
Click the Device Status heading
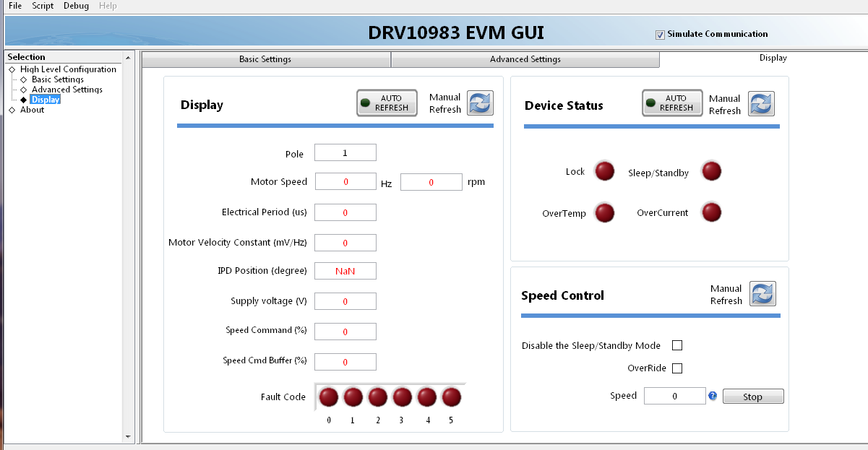pyautogui.click(x=564, y=105)
